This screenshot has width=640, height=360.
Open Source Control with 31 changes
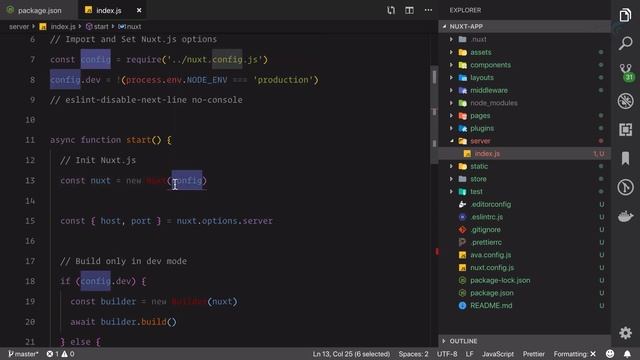[626, 72]
